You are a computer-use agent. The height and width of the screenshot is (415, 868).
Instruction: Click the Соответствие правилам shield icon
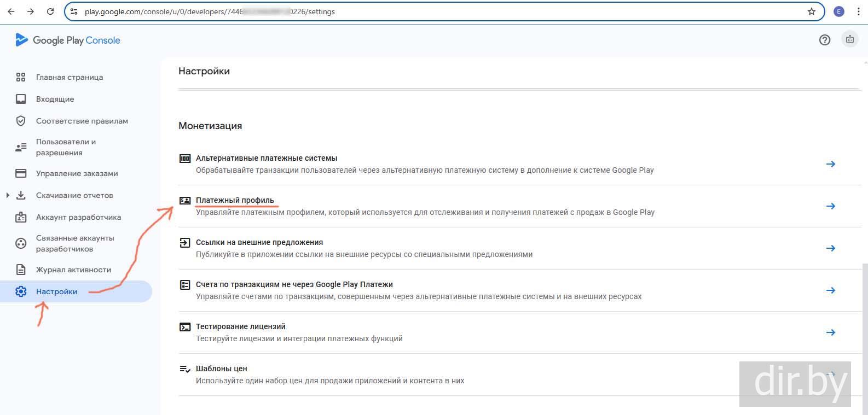(x=21, y=121)
